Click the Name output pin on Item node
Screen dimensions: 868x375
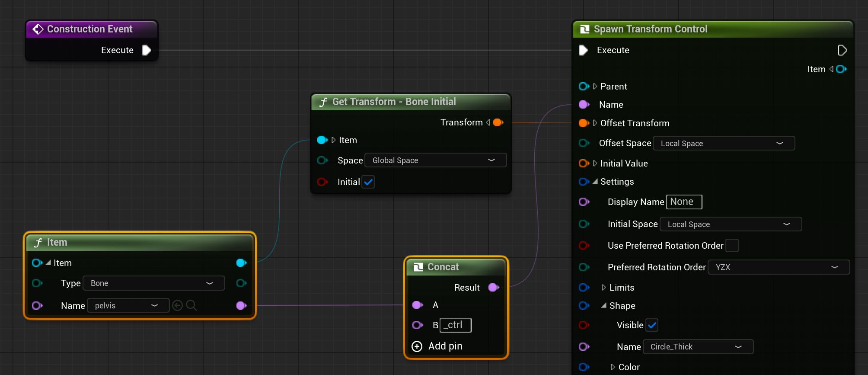click(x=242, y=306)
